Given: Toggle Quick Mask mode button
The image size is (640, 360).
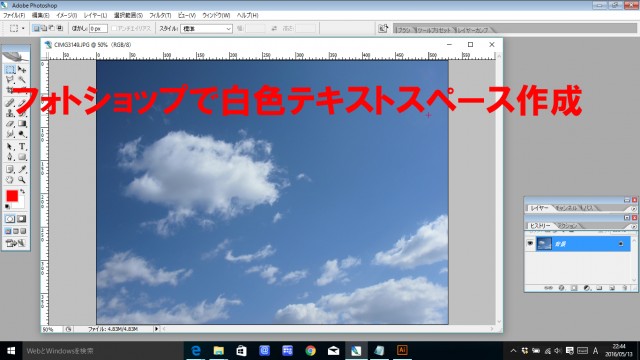Looking at the screenshot, I should (x=22, y=219).
